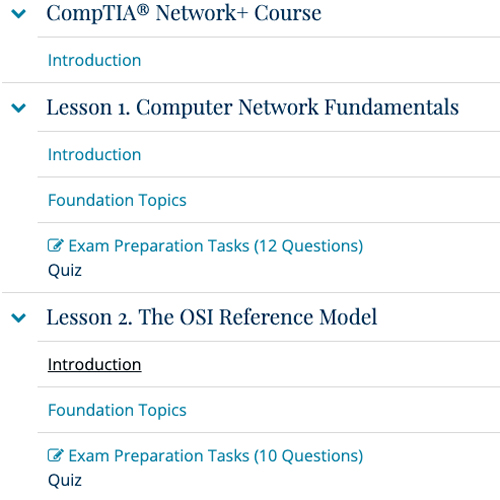Open Introduction under CompTIA Network+ Course
The image size is (500, 500).
(x=95, y=60)
